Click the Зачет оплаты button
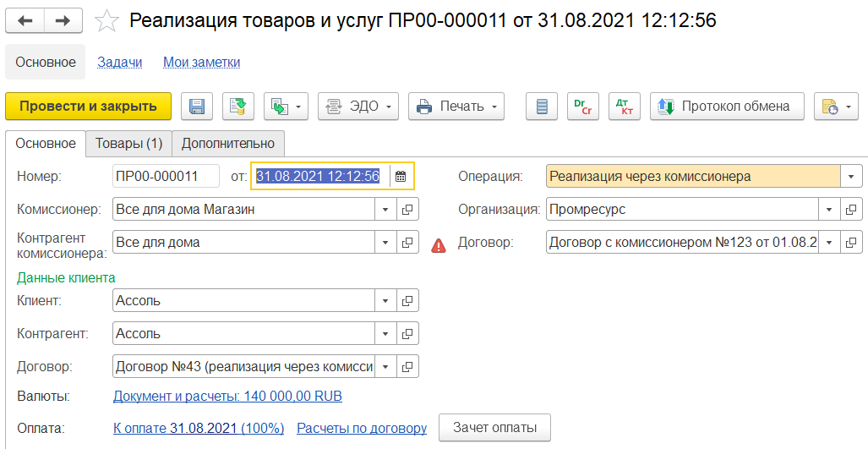This screenshot has width=868, height=449. pos(494,428)
